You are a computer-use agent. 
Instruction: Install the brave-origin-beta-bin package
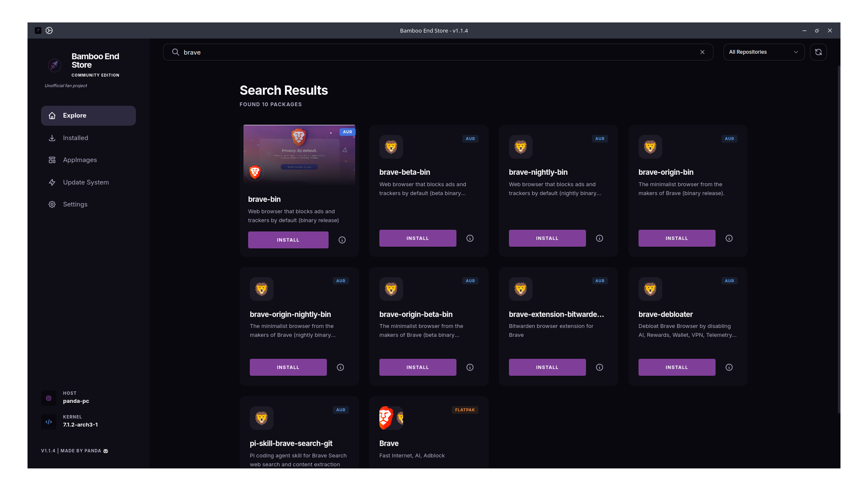(x=418, y=367)
